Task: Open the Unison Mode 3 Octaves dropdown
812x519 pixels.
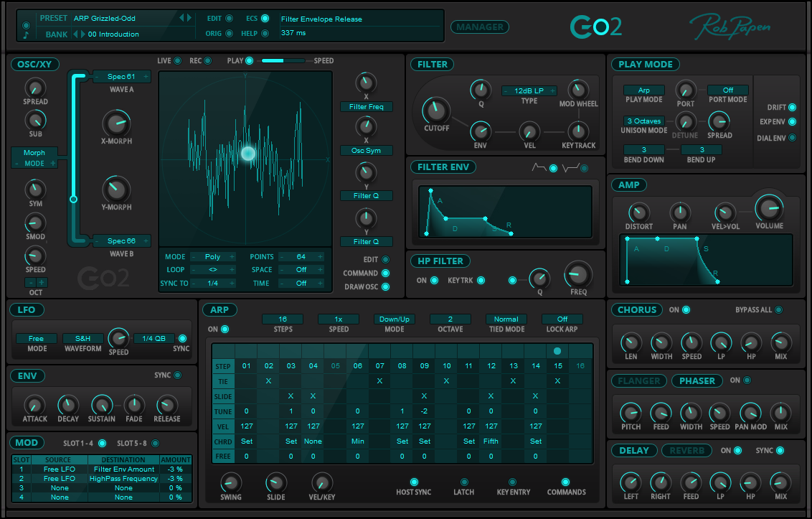Action: click(643, 121)
